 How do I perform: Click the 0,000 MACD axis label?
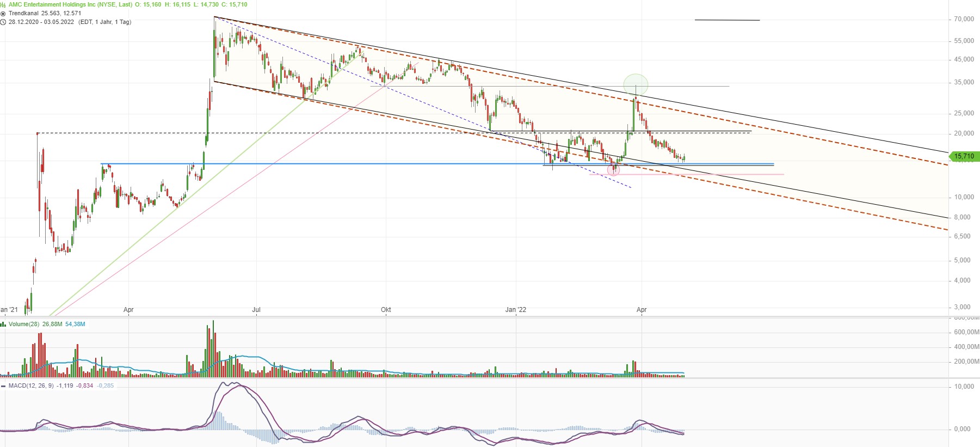click(962, 429)
